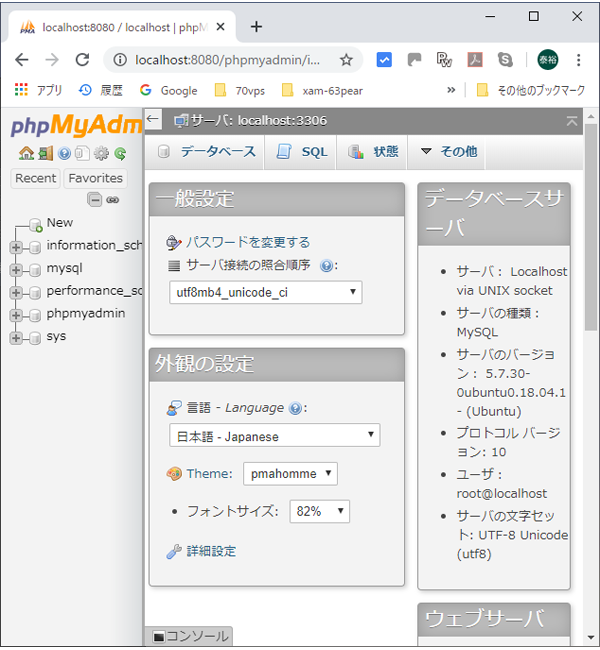The width and height of the screenshot is (600, 650).
Task: Open the コンソール console button
Action: pyautogui.click(x=189, y=636)
